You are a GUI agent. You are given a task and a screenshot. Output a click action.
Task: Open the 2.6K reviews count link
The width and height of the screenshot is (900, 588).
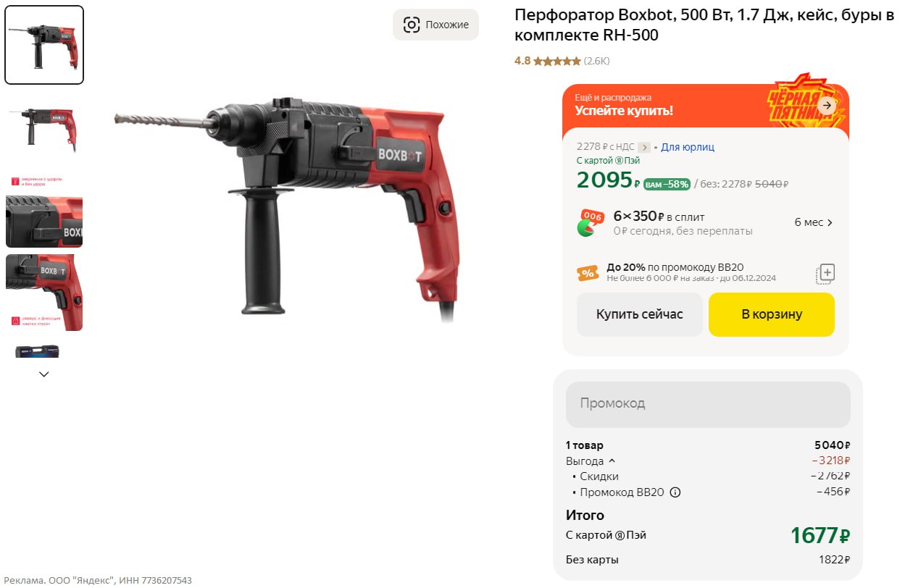[x=597, y=62]
